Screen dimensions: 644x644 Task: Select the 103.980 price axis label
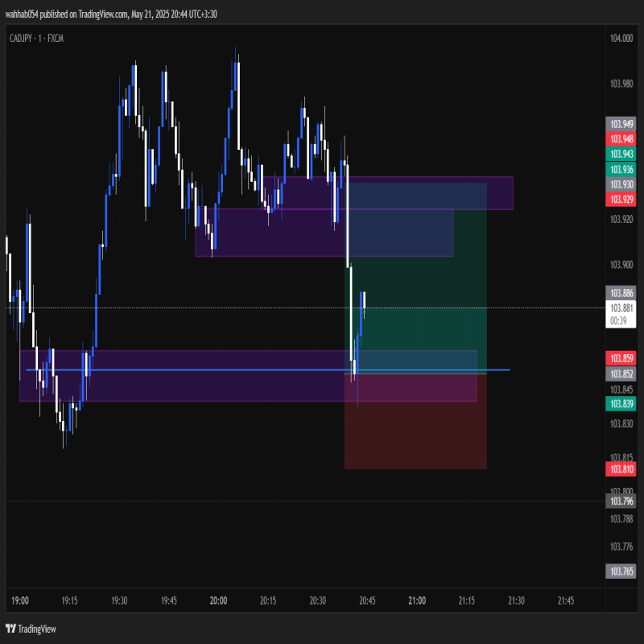(621, 84)
